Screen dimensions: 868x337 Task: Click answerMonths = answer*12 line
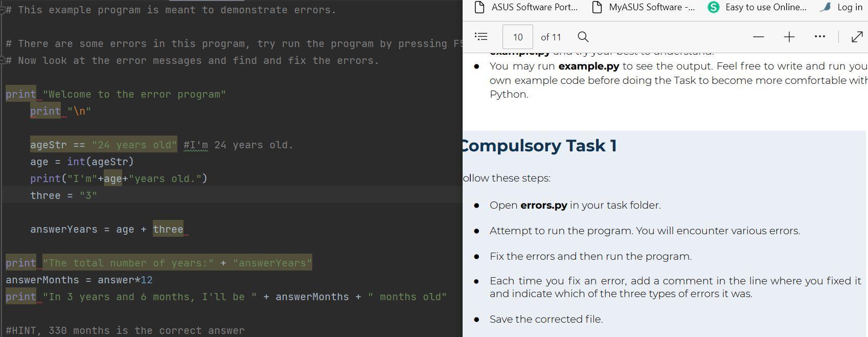tap(79, 280)
